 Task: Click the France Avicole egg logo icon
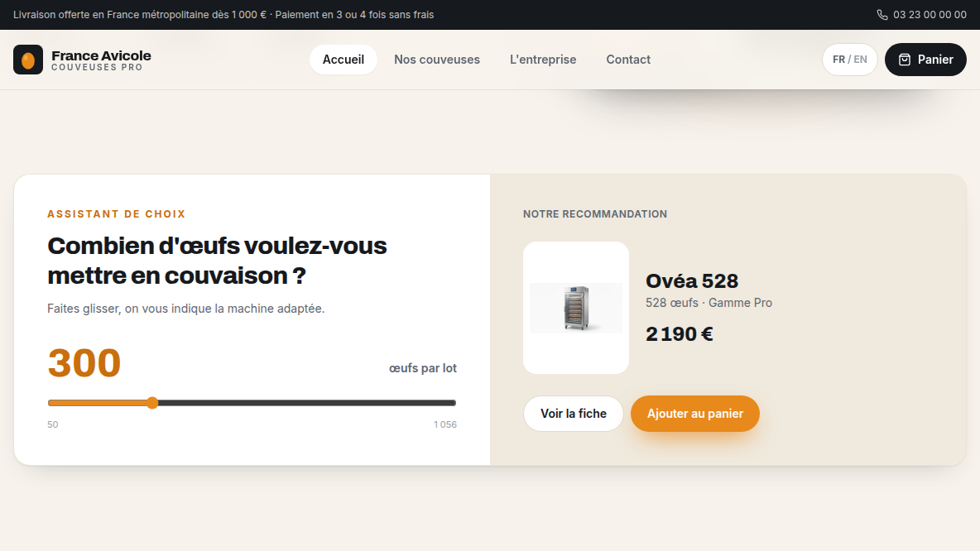28,60
